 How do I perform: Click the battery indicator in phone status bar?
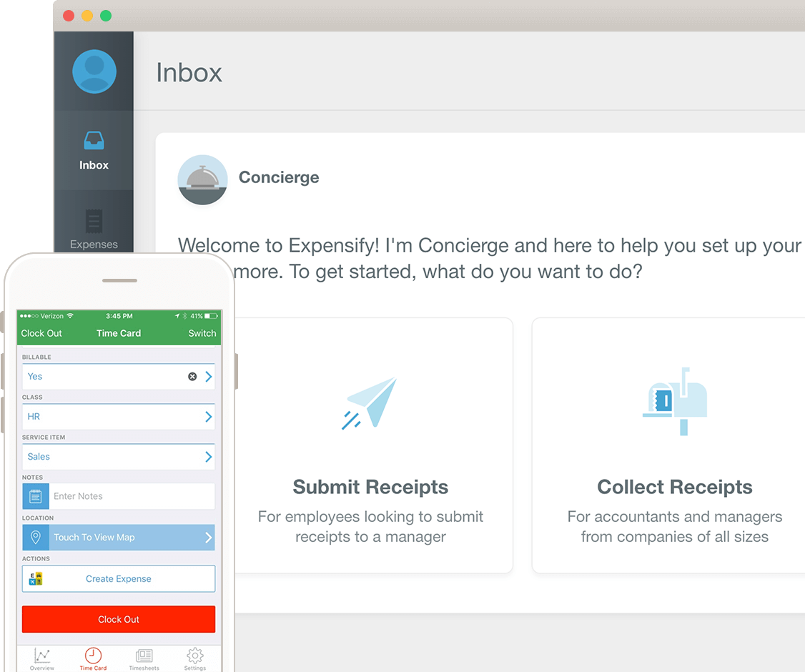click(x=211, y=316)
